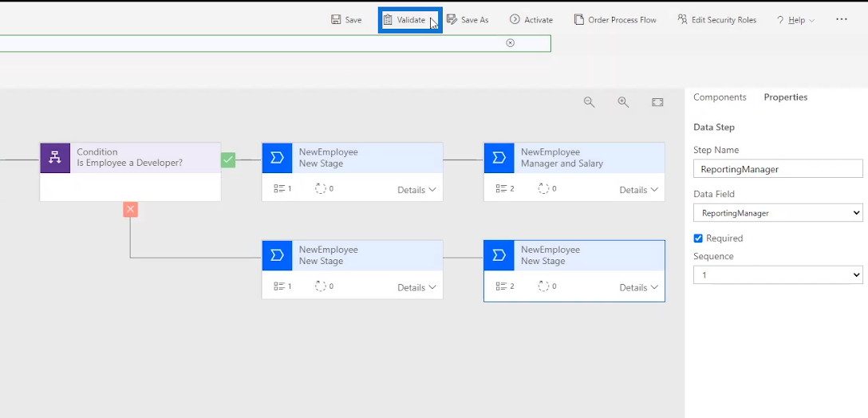Image resolution: width=868 pixels, height=418 pixels.
Task: Expand Details of top-left New Stage
Action: [x=416, y=190]
